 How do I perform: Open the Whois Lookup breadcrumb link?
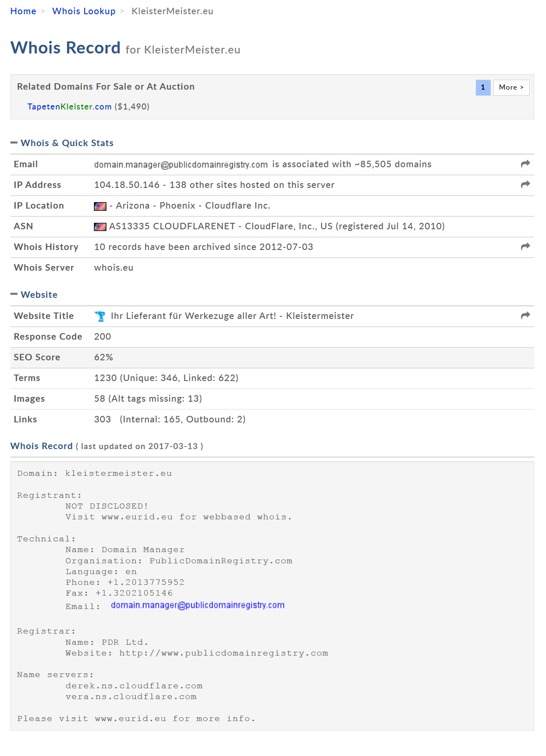point(84,11)
